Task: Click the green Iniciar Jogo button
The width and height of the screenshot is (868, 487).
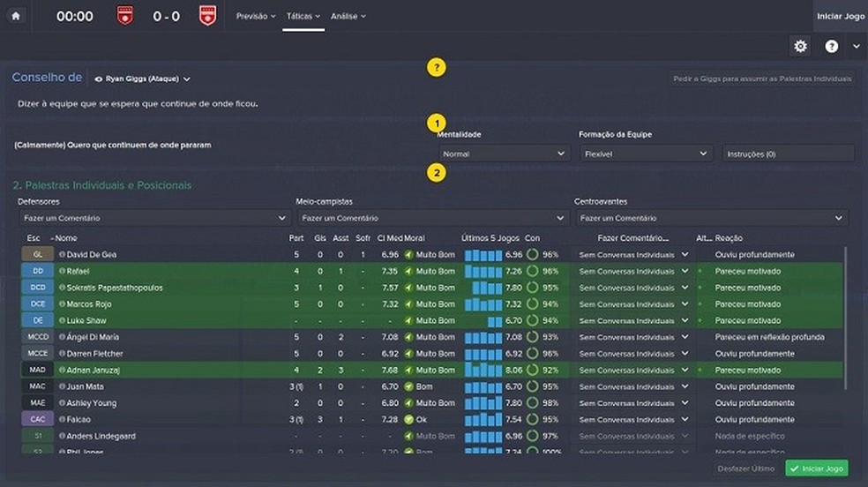Action: [x=816, y=468]
